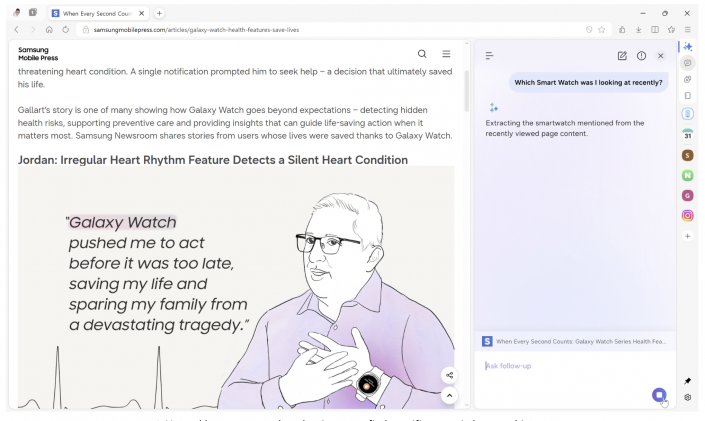Add a new sidebar app with plus

(687, 236)
